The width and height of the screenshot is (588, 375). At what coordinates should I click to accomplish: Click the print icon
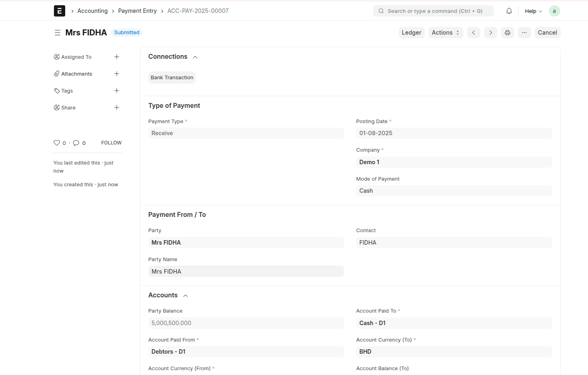pyautogui.click(x=507, y=33)
